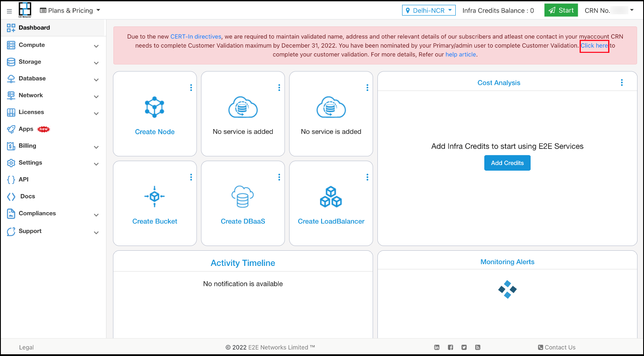Click the Add Credits button
Viewport: 644px width, 356px height.
[507, 163]
